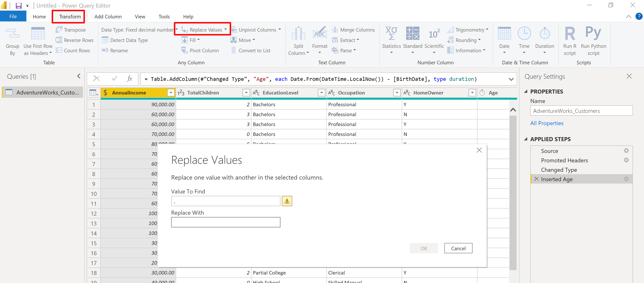Switch to the Add Column tab
644x283 pixels.
[x=108, y=16]
